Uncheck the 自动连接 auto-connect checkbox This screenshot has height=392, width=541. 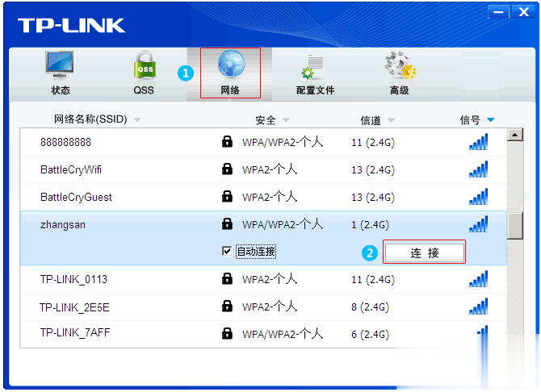[227, 252]
